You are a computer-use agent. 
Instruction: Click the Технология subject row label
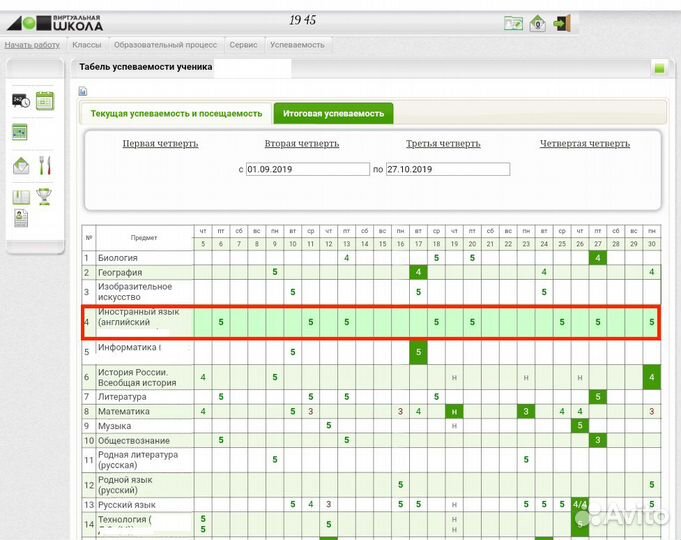(x=125, y=519)
